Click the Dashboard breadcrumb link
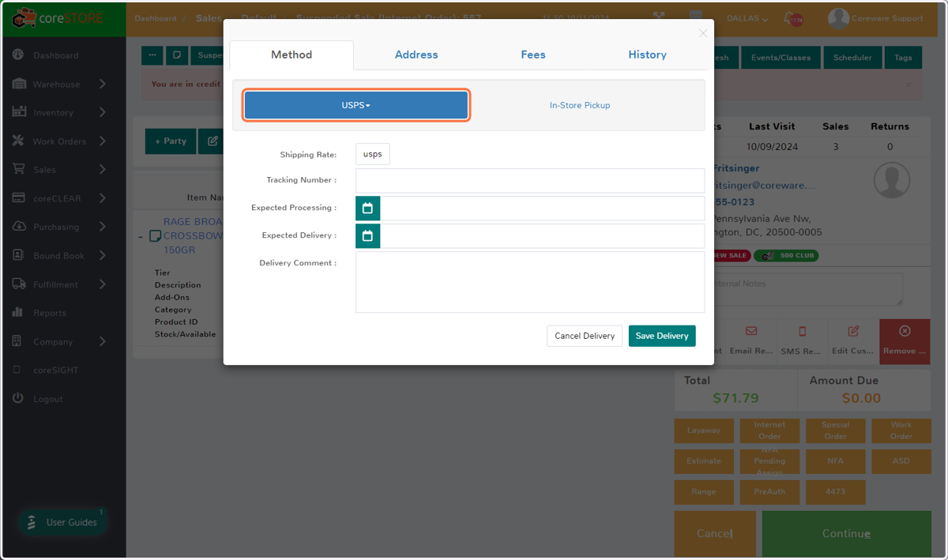The width and height of the screenshot is (948, 560). pos(156,18)
